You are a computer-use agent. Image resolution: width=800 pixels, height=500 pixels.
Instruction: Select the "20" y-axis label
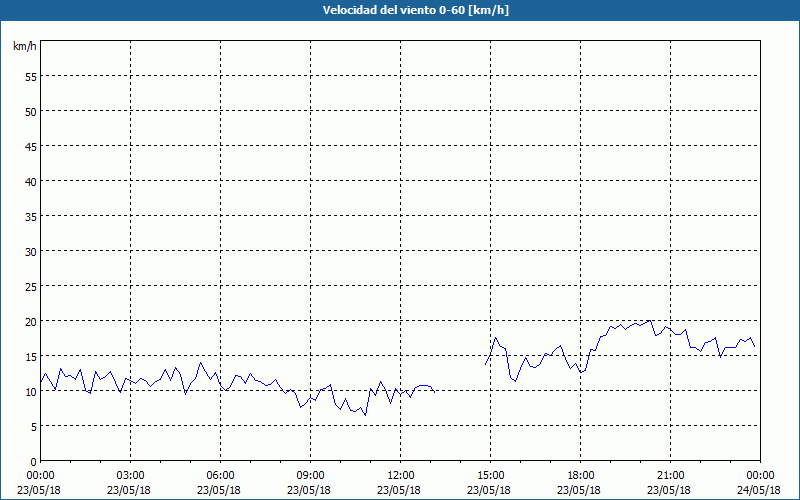(x=30, y=321)
